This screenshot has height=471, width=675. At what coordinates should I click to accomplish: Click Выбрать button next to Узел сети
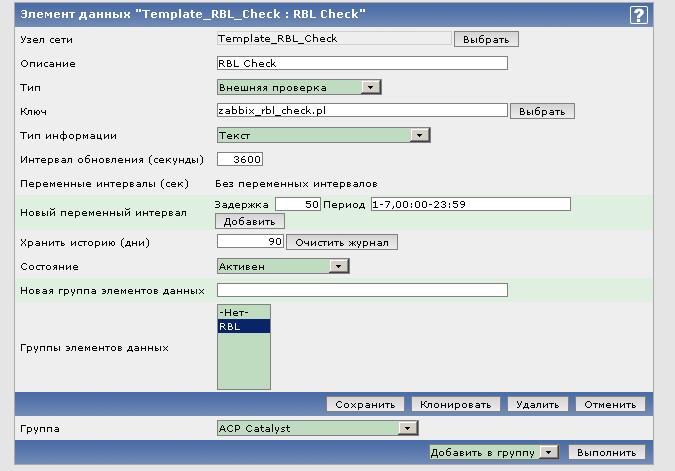tap(486, 39)
